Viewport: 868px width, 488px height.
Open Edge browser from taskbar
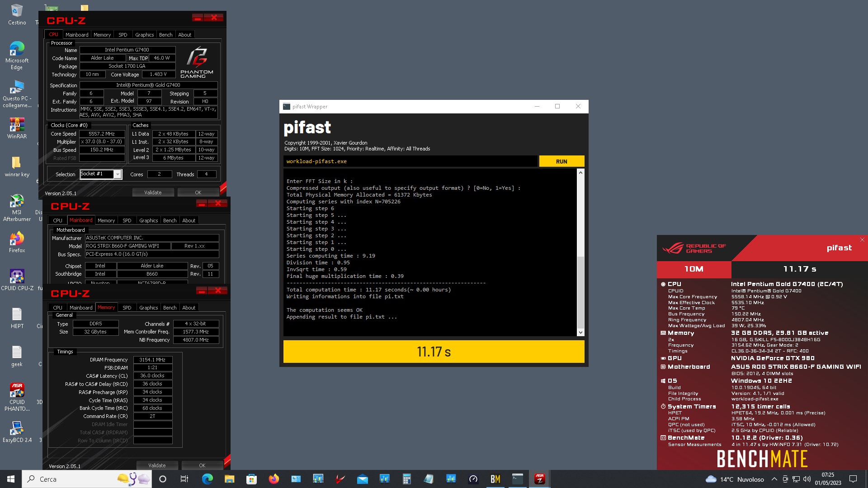click(x=207, y=479)
